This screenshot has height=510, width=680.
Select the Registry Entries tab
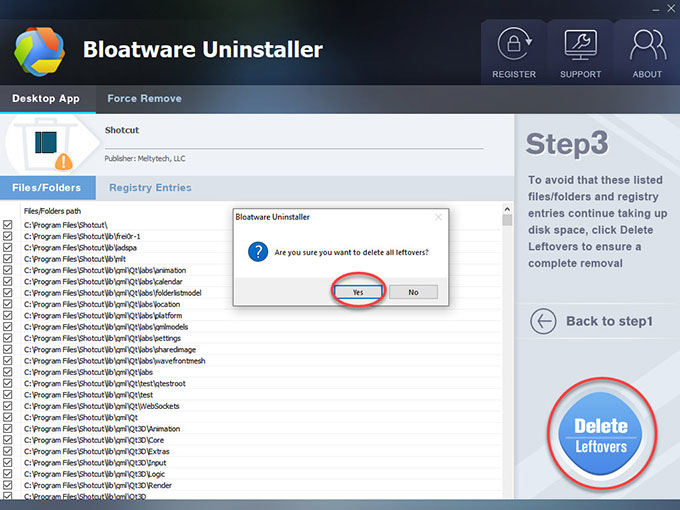click(x=150, y=188)
